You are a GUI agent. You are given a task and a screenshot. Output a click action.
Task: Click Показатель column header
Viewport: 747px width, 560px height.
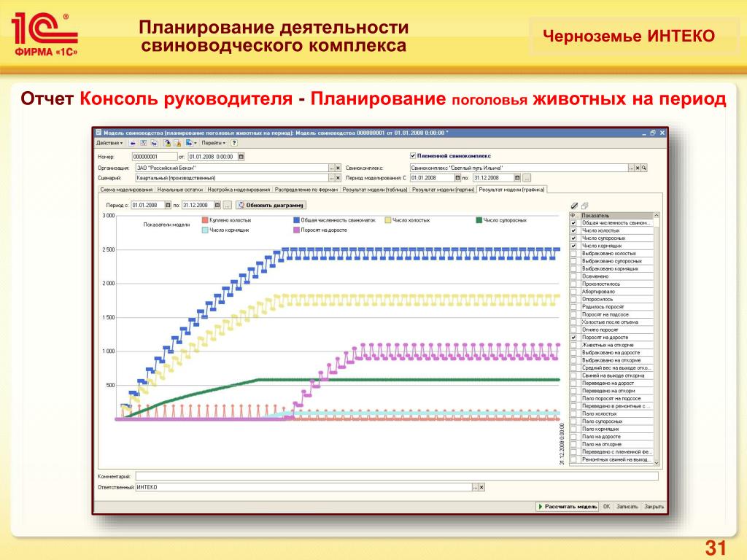[x=616, y=215]
